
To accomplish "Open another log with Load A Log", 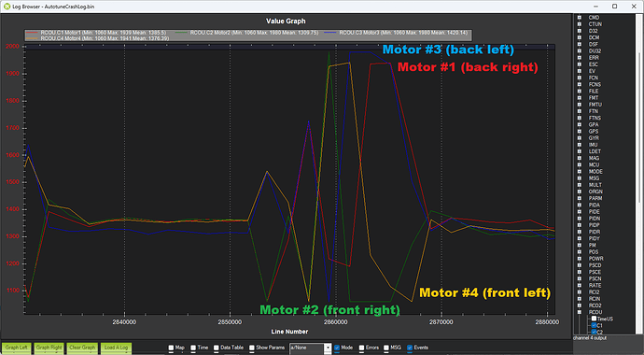I will pyautogui.click(x=116, y=348).
